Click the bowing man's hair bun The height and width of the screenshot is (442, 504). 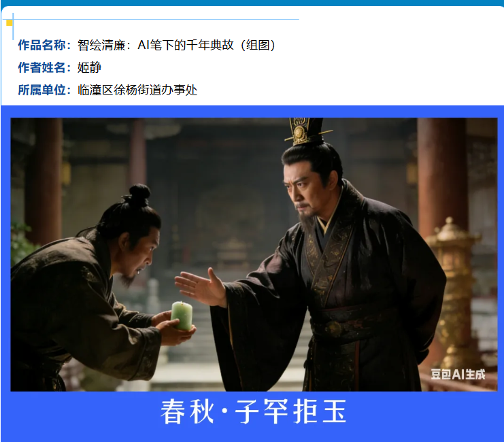click(x=139, y=194)
